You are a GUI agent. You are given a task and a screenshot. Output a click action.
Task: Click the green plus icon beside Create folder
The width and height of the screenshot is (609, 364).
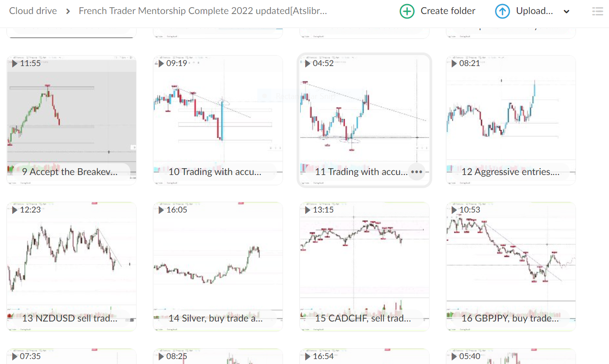(406, 11)
